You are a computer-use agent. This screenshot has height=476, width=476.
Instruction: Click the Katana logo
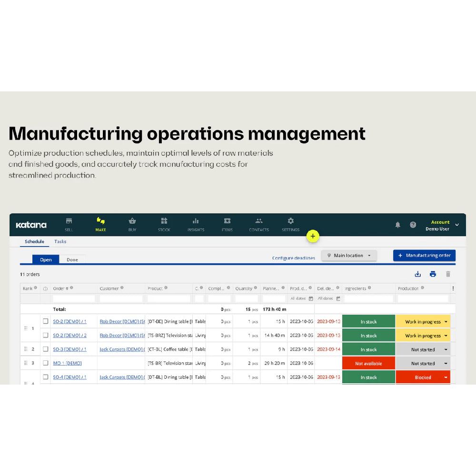(31, 225)
